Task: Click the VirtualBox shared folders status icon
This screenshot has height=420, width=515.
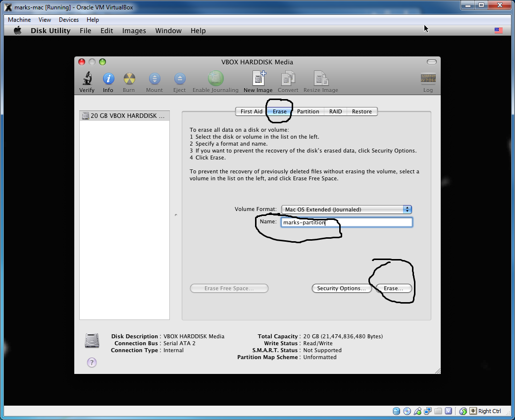Action: 438,411
